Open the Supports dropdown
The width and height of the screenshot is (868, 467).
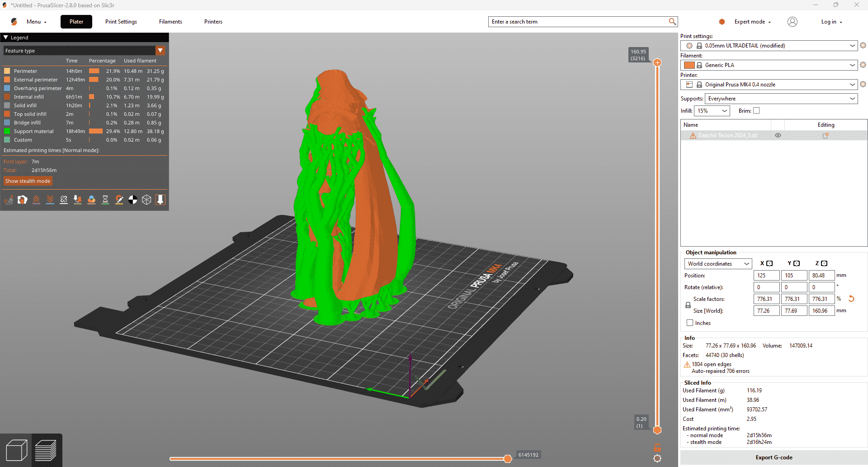coord(781,99)
